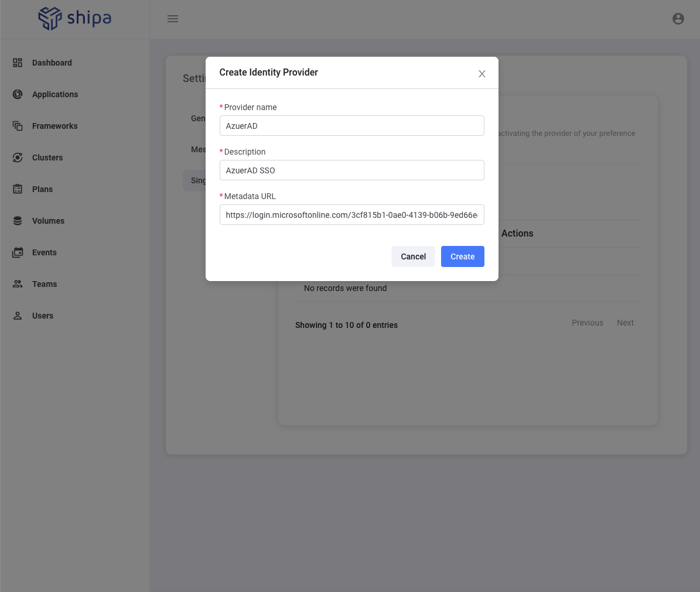Close the Create Identity Provider dialog
The height and width of the screenshot is (592, 700).
point(482,74)
